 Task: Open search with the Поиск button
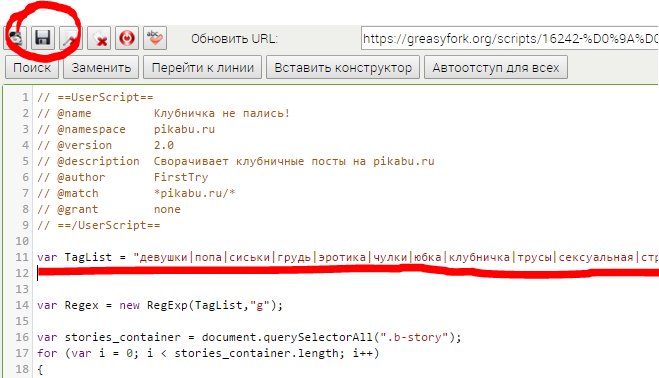click(32, 67)
